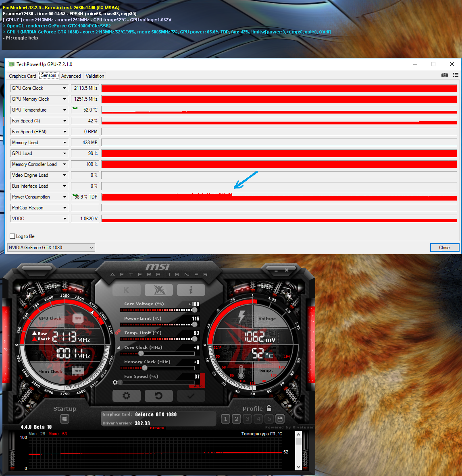Expand VDDC sensor dropdown
Viewport: 462px width, 476px height.
[x=65, y=219]
